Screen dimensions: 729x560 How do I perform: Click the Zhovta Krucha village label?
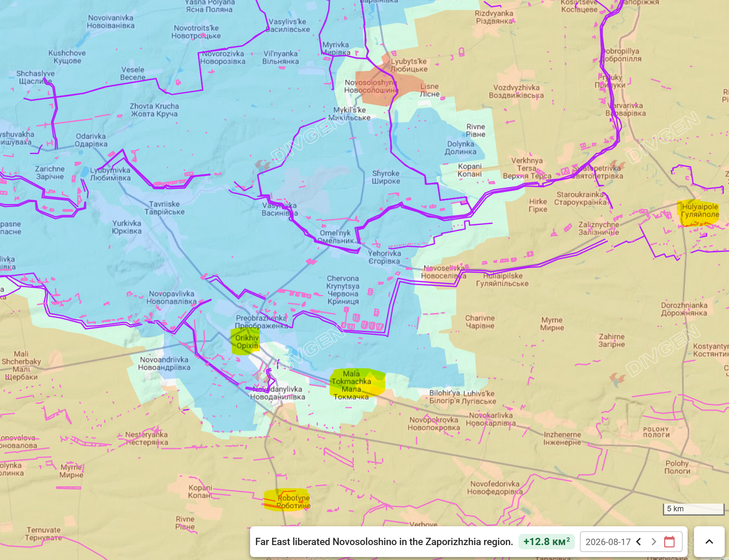pos(154,110)
